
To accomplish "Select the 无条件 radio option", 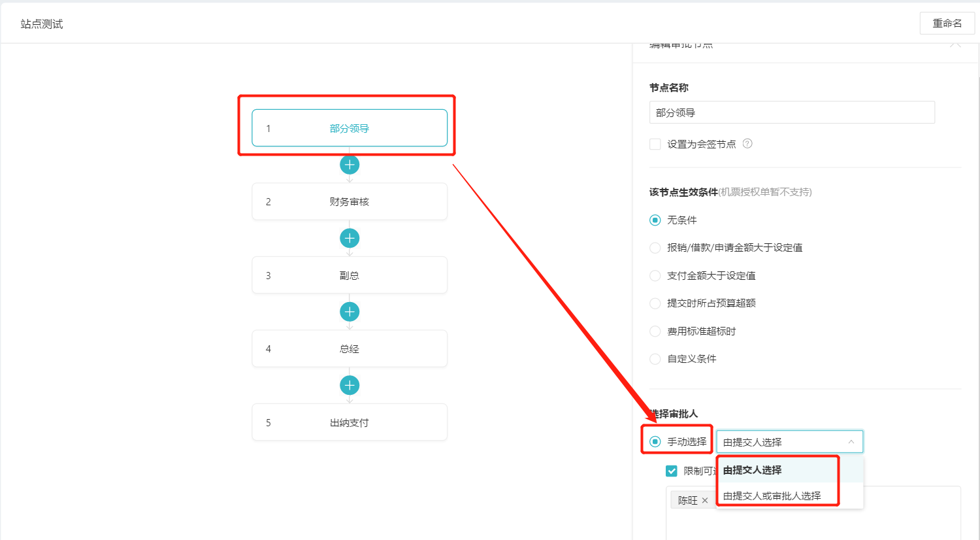I will [x=655, y=220].
